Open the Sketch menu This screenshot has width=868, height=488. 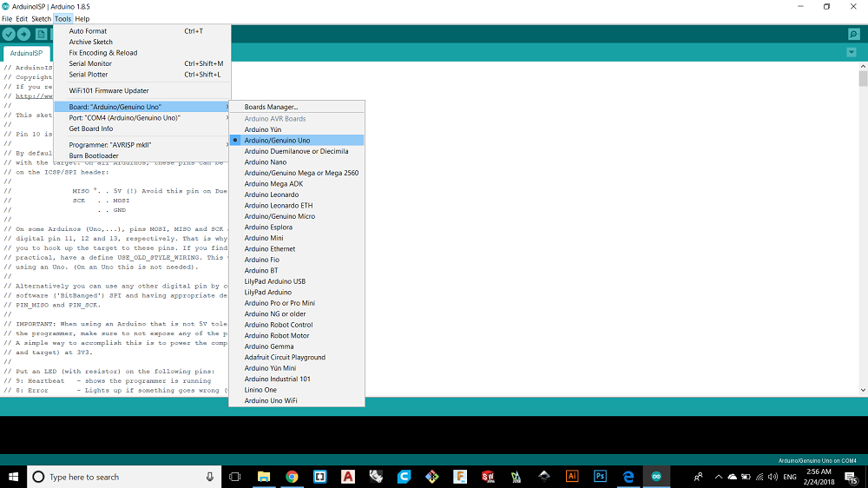(41, 19)
